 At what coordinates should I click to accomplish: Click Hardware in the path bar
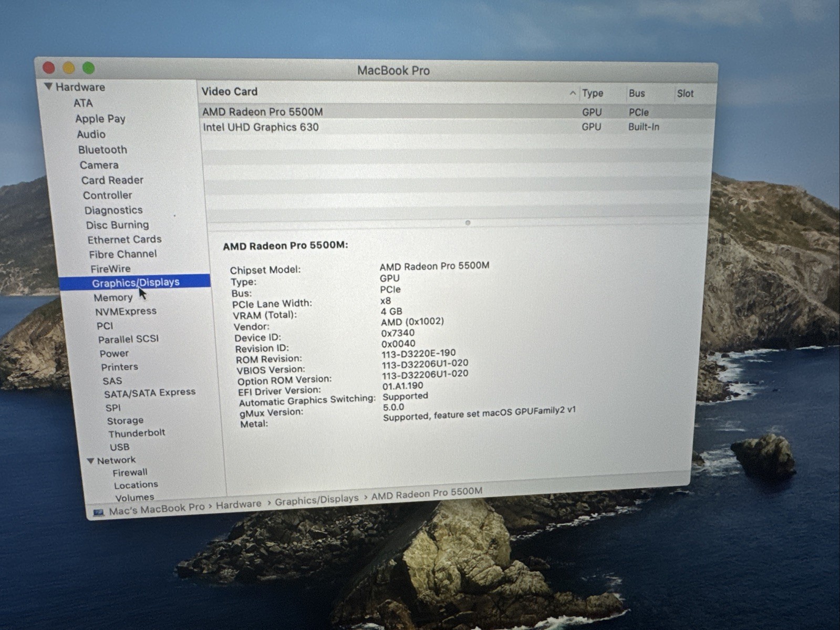(x=238, y=504)
